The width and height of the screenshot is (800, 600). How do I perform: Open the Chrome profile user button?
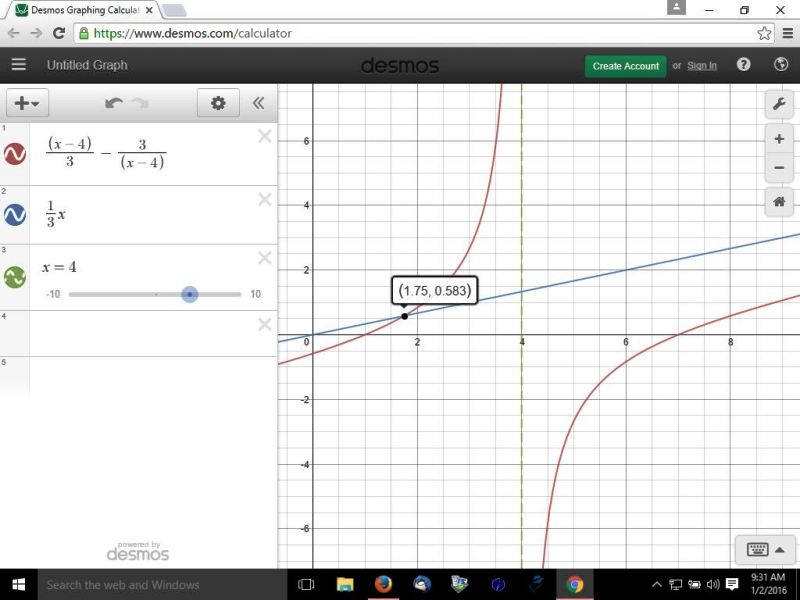tap(677, 7)
